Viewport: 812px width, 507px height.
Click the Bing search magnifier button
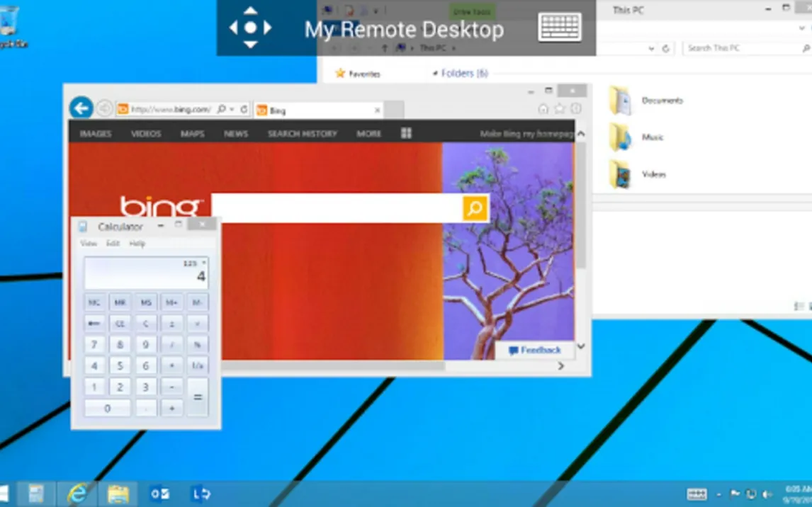point(475,208)
